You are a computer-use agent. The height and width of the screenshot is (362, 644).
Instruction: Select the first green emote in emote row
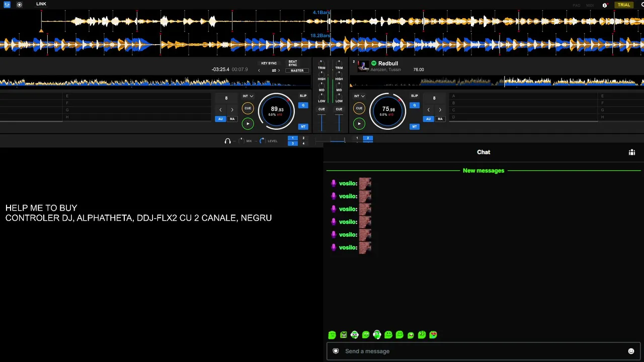tap(332, 335)
